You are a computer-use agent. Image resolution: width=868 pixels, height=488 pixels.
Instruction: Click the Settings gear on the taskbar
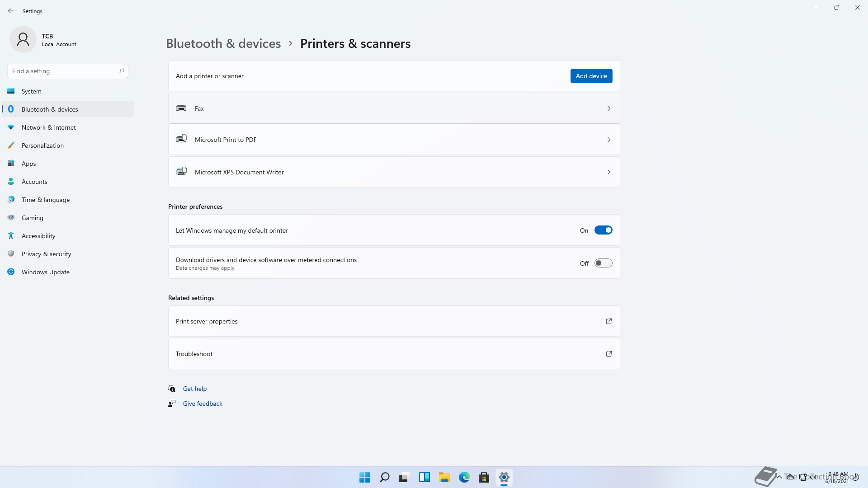tap(504, 478)
